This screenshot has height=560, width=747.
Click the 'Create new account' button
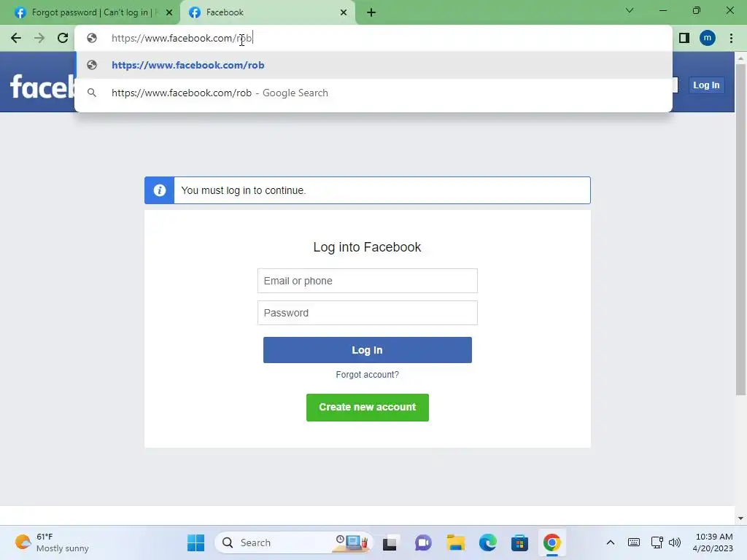[368, 408]
